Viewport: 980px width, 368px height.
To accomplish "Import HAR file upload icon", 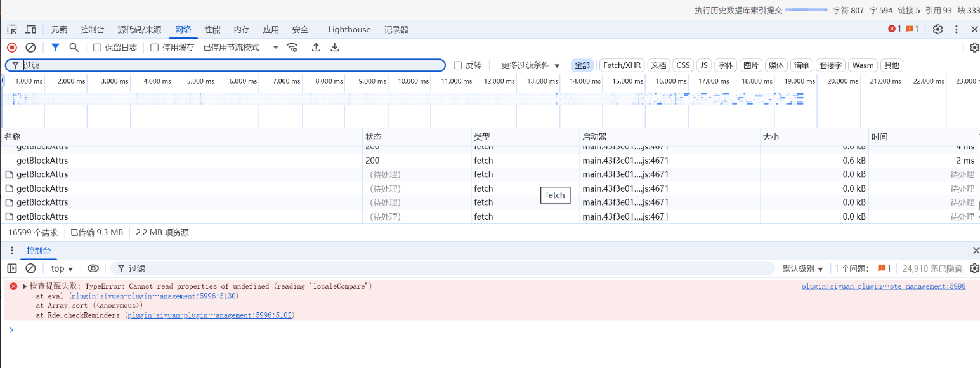I will (x=316, y=47).
